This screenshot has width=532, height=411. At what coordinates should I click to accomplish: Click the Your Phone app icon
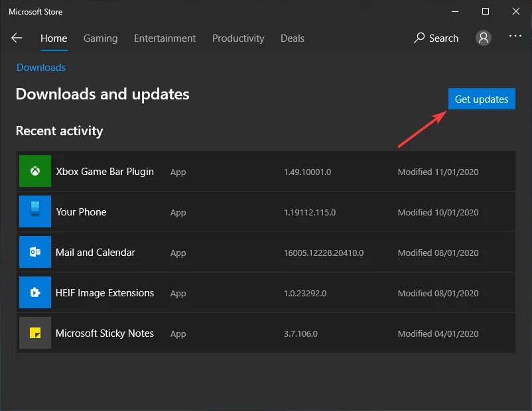35,212
